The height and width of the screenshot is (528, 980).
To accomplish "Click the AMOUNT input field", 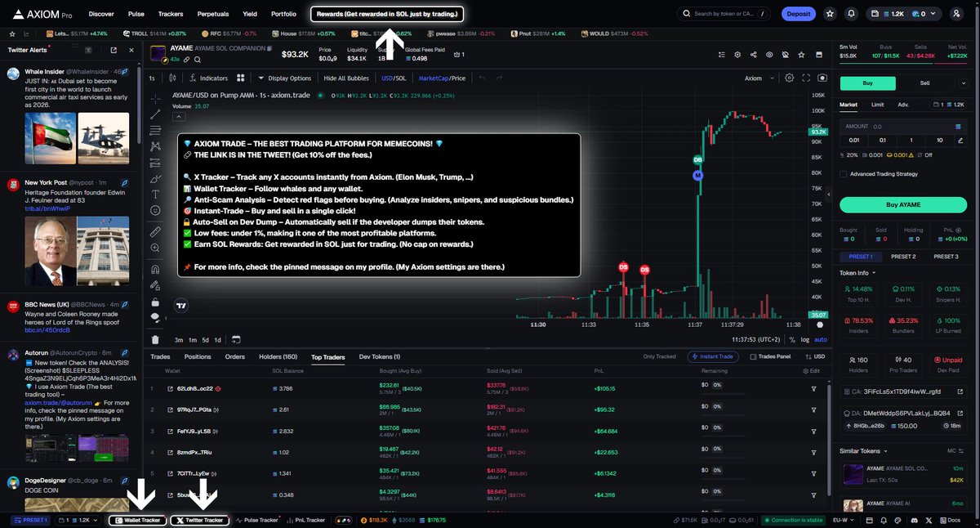I will click(x=902, y=127).
